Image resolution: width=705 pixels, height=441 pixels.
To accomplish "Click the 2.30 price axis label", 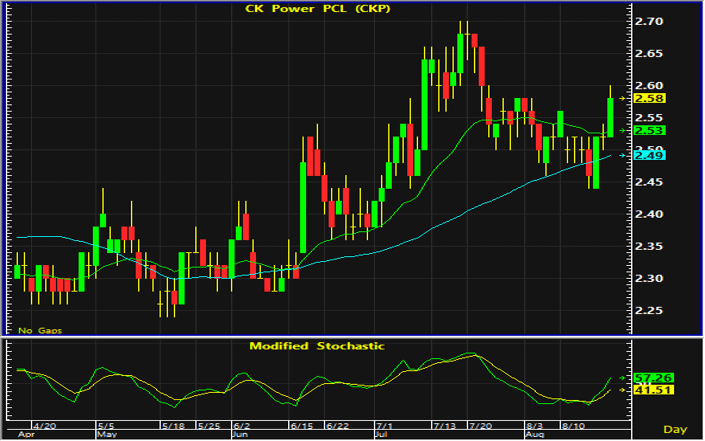I will 649,279.
